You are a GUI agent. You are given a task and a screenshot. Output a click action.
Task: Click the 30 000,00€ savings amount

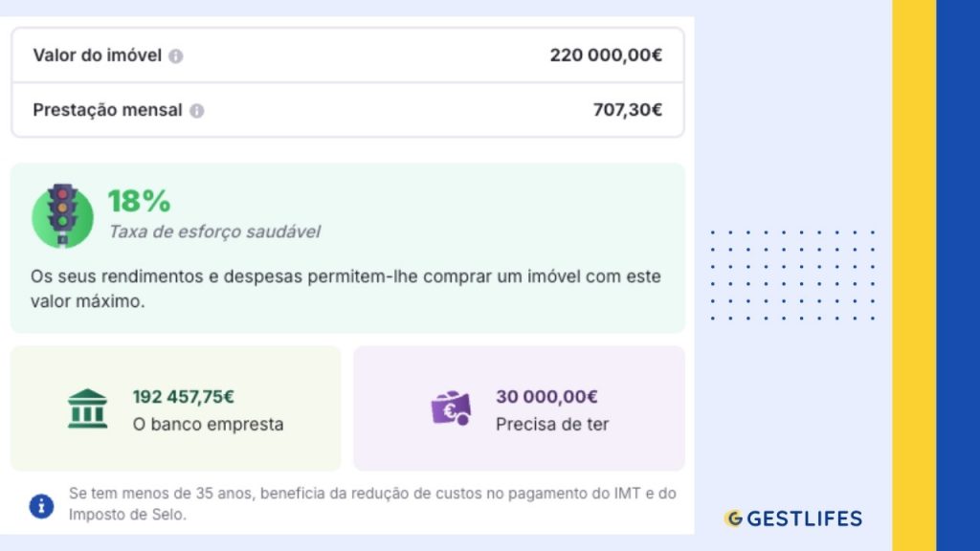[x=546, y=397]
